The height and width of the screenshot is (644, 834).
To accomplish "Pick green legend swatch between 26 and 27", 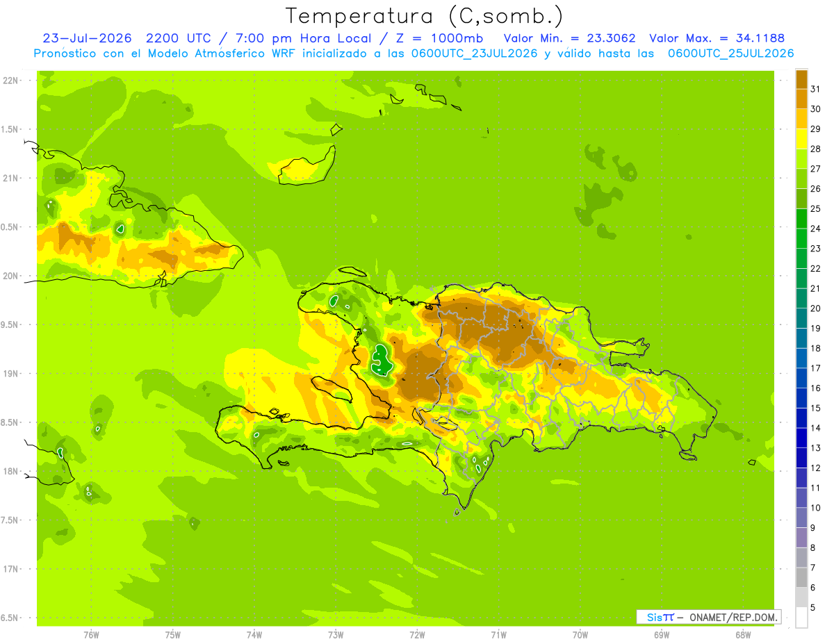I will click(x=801, y=179).
